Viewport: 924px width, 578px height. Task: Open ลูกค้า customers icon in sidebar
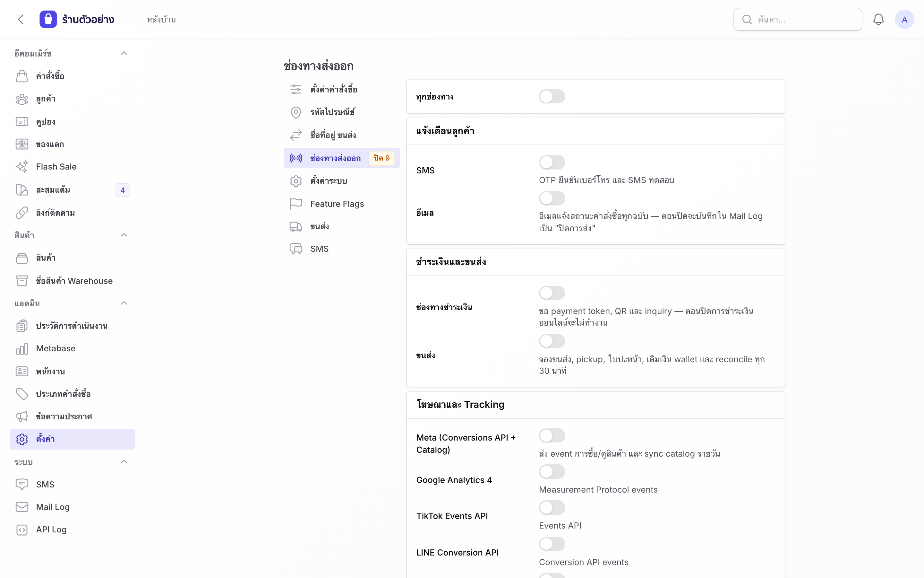click(22, 99)
